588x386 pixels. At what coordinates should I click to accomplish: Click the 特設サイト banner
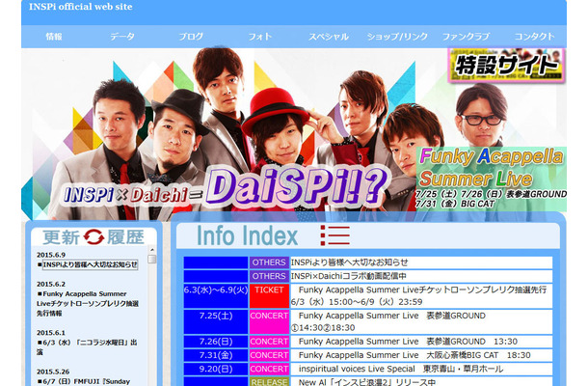coord(507,66)
